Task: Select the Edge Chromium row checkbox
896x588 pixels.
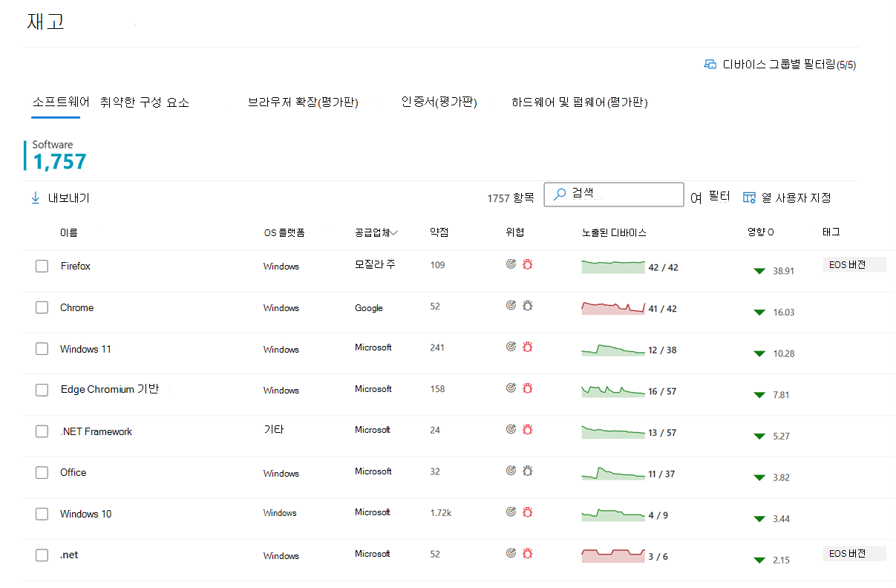Action: (x=42, y=390)
